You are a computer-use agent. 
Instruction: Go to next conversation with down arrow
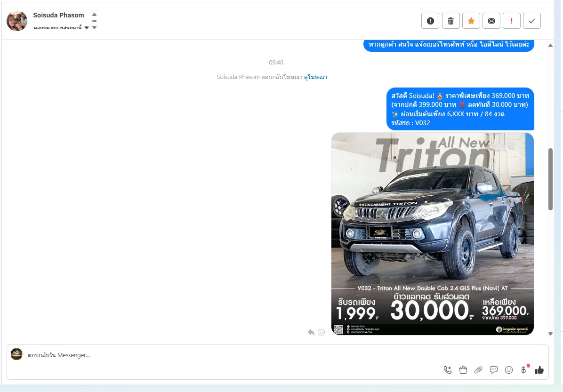click(95, 28)
